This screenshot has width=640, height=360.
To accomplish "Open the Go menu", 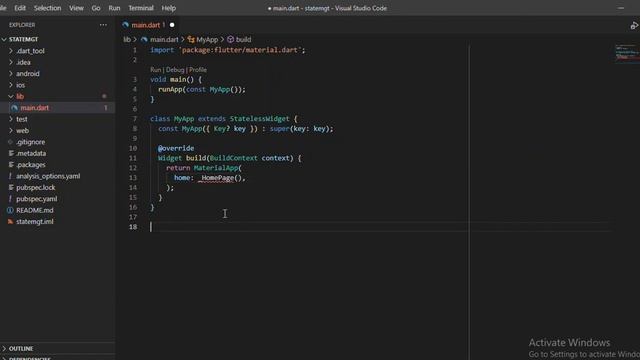I will click(x=96, y=8).
